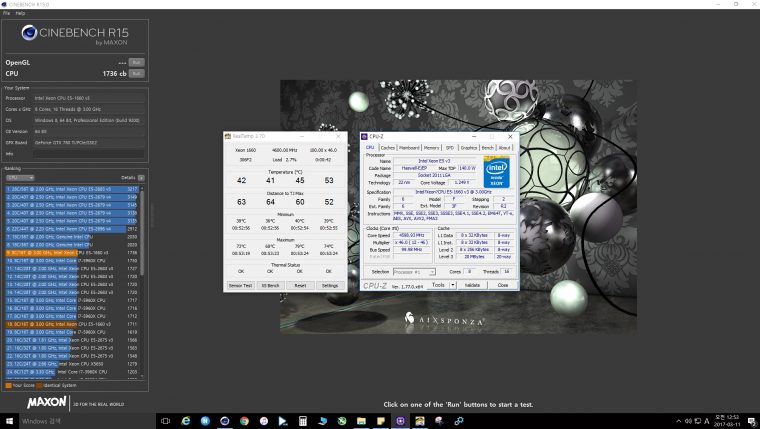Click the Cinebench R15 logo icon

[29, 33]
